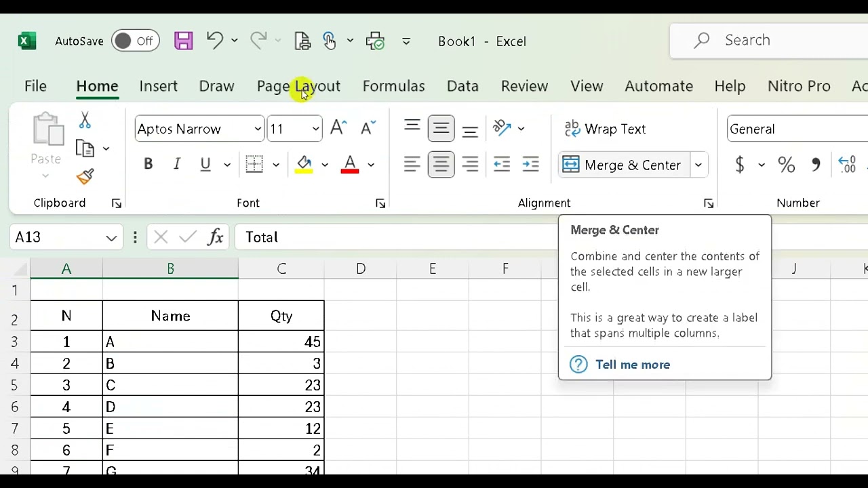
Task: Click Decrease Indent icon
Action: 502,164
